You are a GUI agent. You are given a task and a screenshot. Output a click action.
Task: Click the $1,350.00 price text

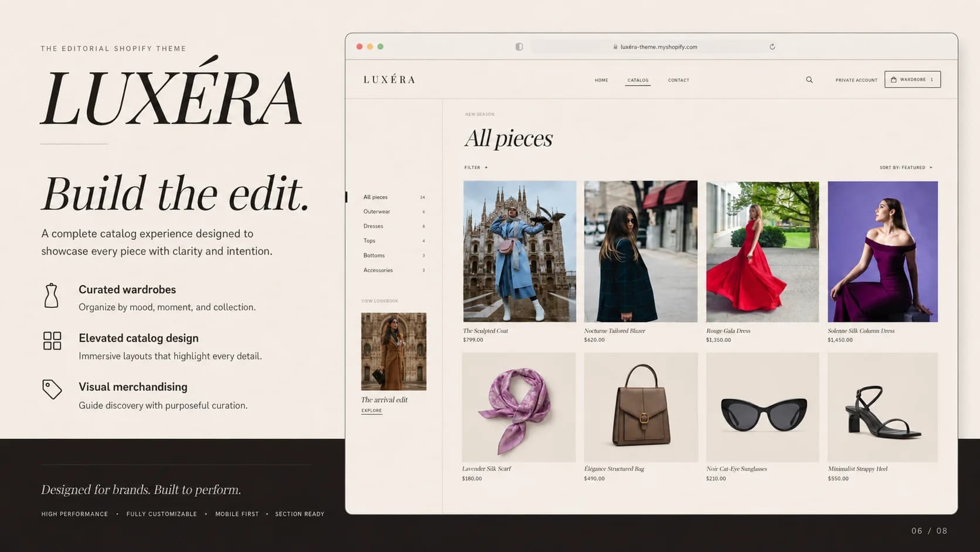tap(719, 340)
